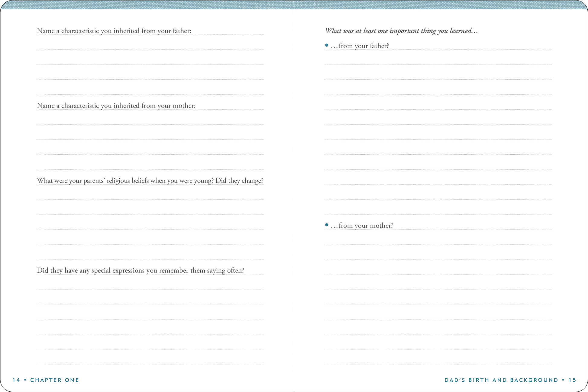Click the parents' religious beliefs question
This screenshot has width=588, height=392.
point(150,181)
